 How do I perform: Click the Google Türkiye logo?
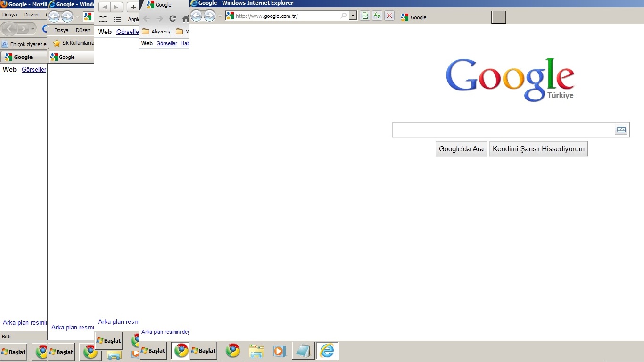(510, 79)
